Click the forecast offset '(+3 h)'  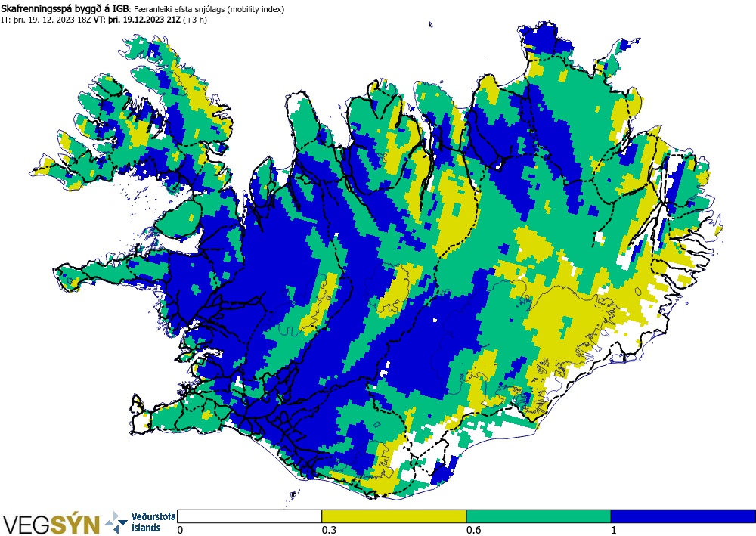(x=195, y=20)
